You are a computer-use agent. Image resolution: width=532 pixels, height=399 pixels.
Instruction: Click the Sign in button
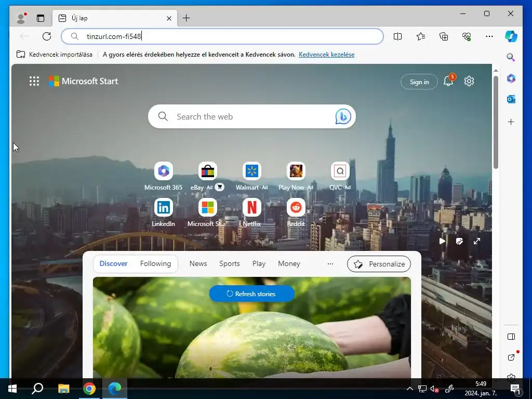(419, 82)
